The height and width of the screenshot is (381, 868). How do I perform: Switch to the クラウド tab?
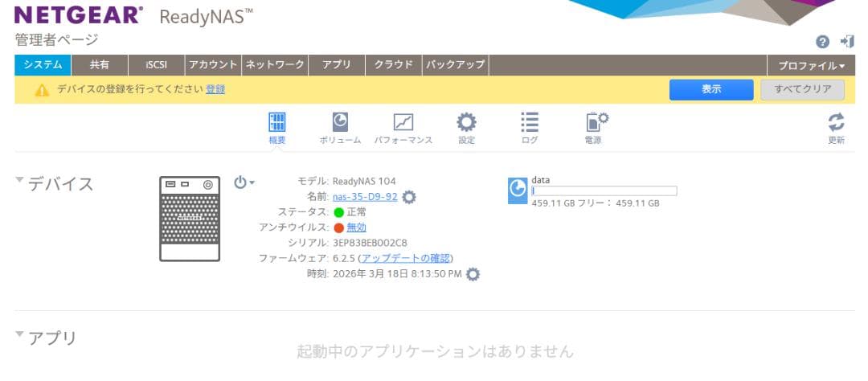(x=394, y=65)
